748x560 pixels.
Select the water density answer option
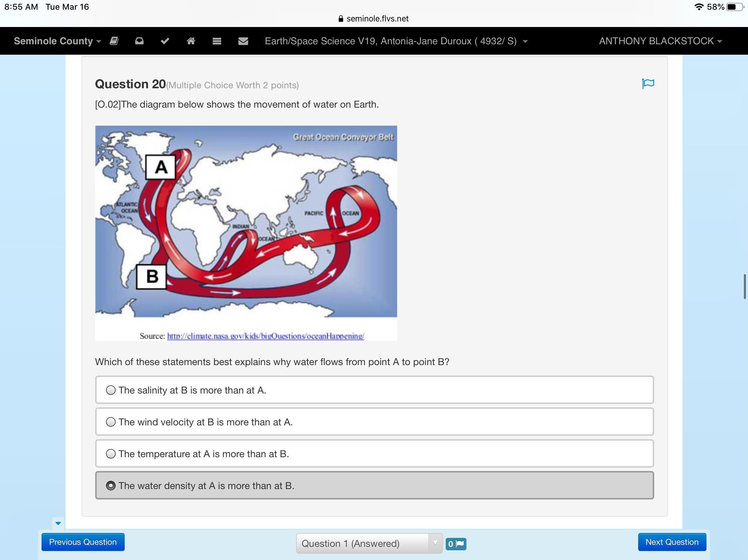pos(111,486)
